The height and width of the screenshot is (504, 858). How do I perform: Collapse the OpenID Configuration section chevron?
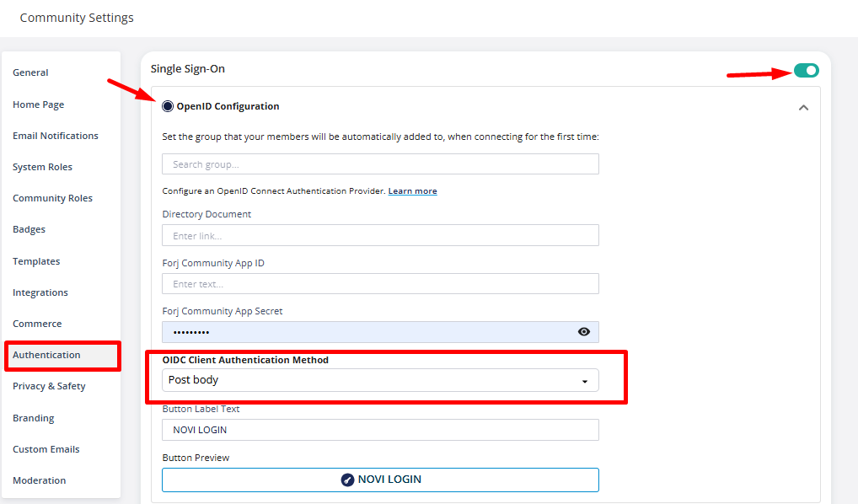coord(803,107)
